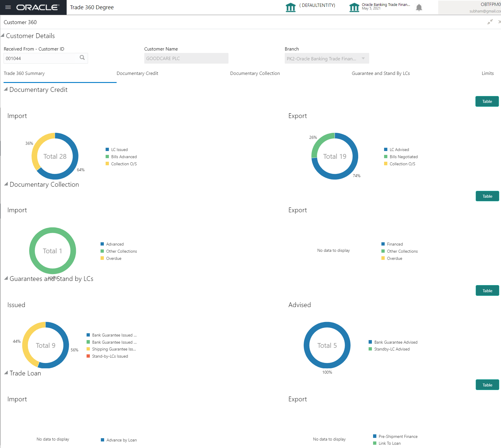Viewport: 501px width, 448px height.
Task: Collapse the Guarantees and Stand by LCs section
Action: click(x=6, y=278)
